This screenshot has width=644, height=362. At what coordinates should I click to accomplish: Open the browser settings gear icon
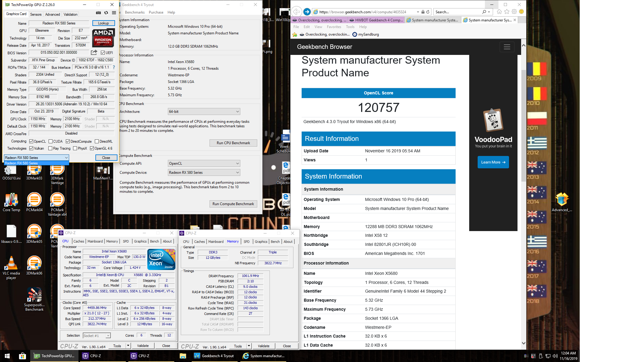coord(514,12)
